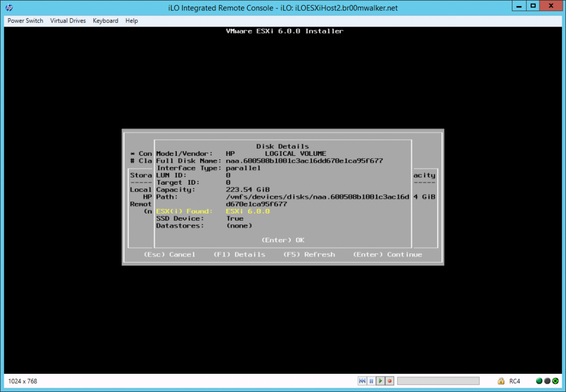Click the padlock encryption icon
566x392 pixels.
[501, 381]
